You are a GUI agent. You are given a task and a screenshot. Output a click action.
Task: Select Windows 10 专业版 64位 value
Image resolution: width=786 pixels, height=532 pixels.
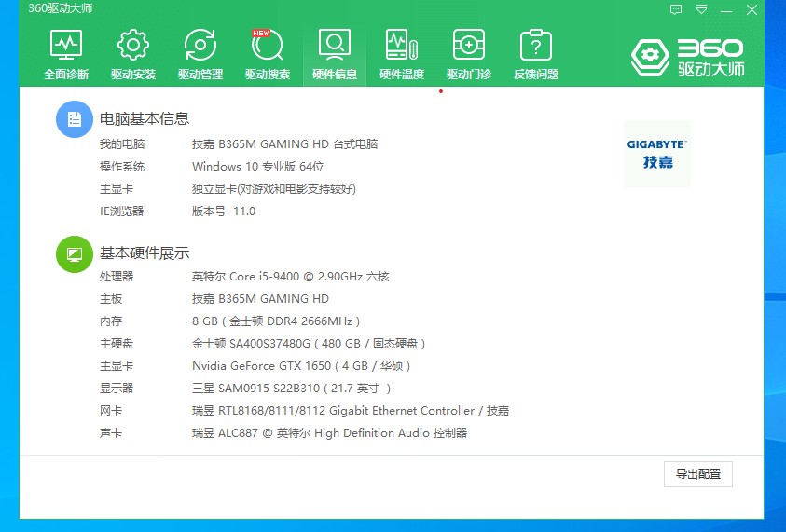click(x=257, y=167)
